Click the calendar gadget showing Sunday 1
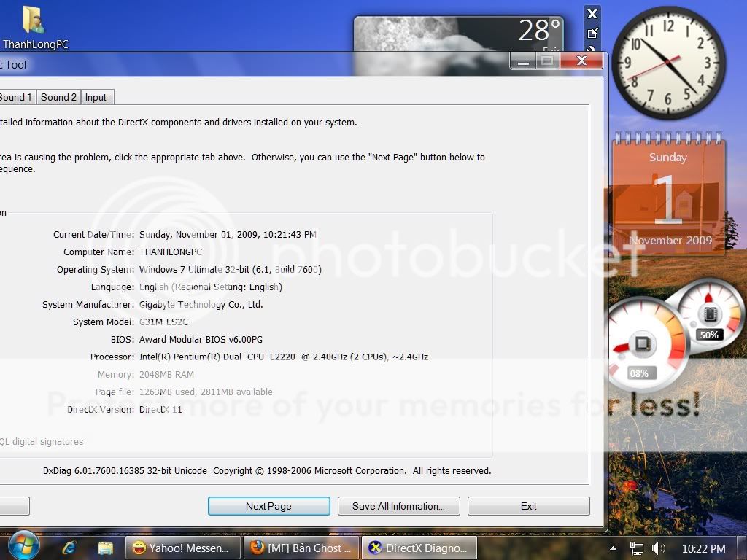Viewport: 747px width, 560px height. coord(667,191)
